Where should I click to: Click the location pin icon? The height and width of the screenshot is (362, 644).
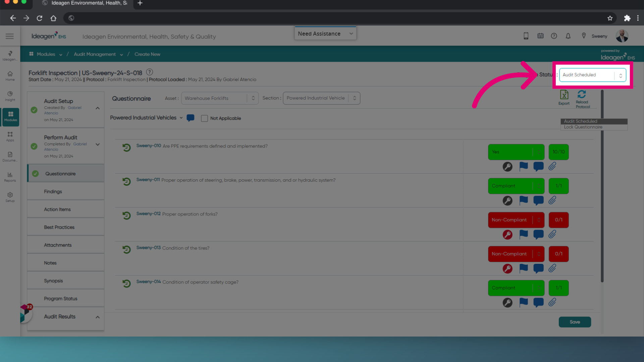(x=584, y=36)
